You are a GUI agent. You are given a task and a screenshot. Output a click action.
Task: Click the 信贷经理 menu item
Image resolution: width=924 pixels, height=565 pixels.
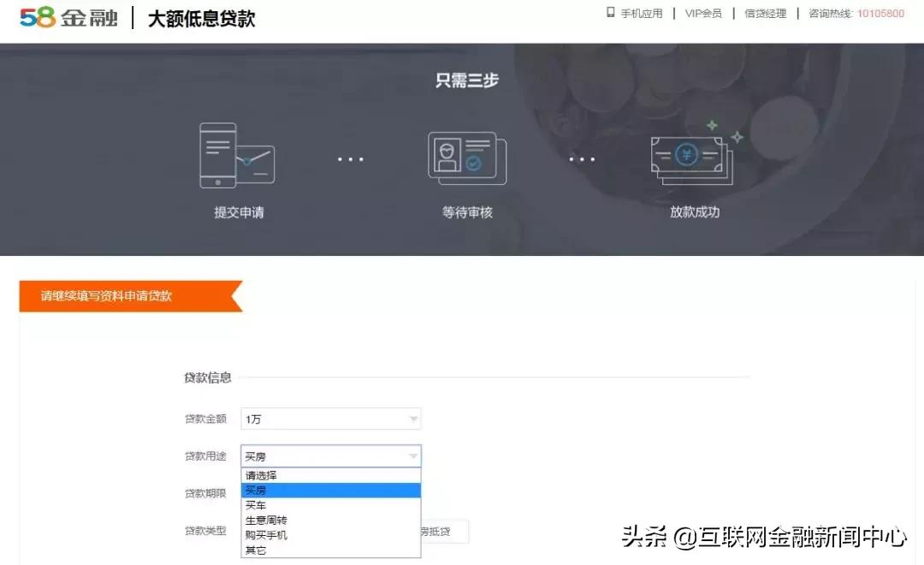[764, 13]
